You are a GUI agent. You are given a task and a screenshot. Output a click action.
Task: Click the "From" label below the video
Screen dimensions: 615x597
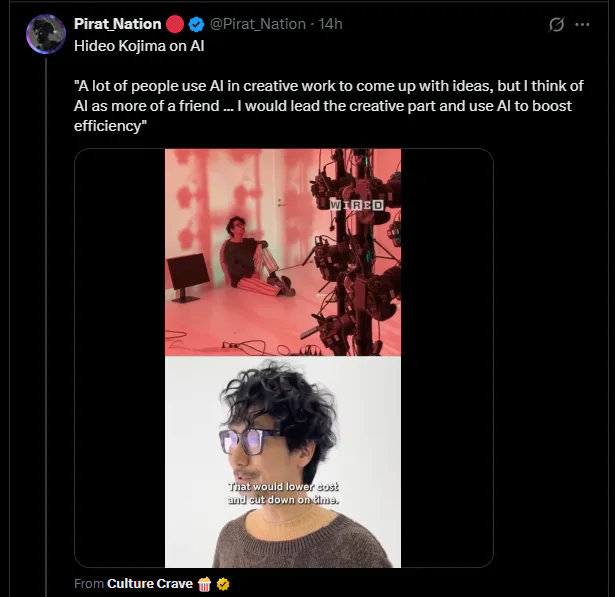pyautogui.click(x=89, y=583)
